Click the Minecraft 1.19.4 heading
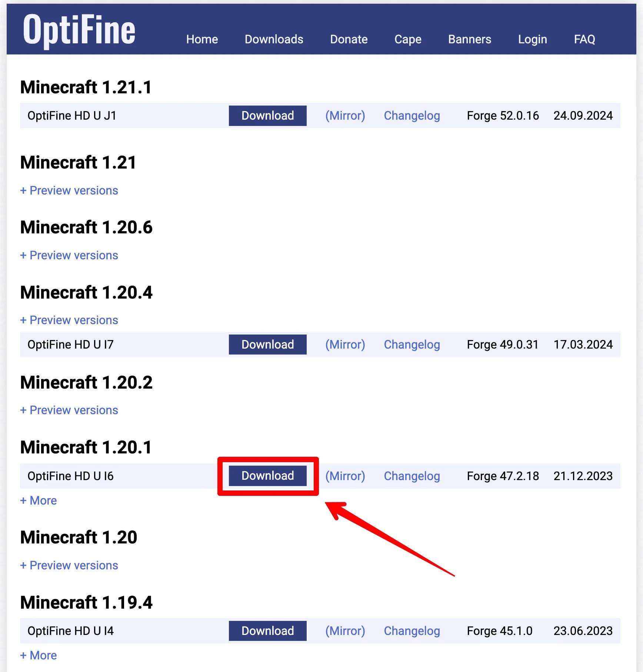 [x=86, y=603]
